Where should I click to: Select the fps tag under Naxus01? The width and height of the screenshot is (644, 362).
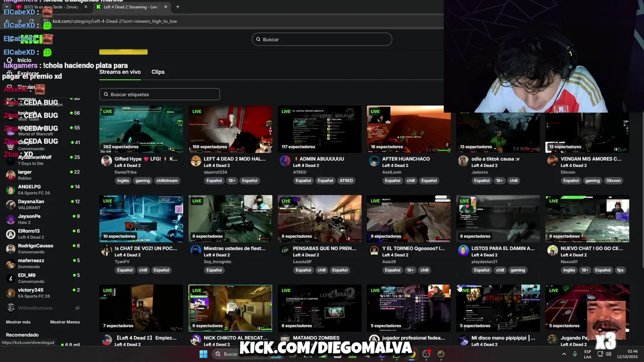(x=620, y=270)
